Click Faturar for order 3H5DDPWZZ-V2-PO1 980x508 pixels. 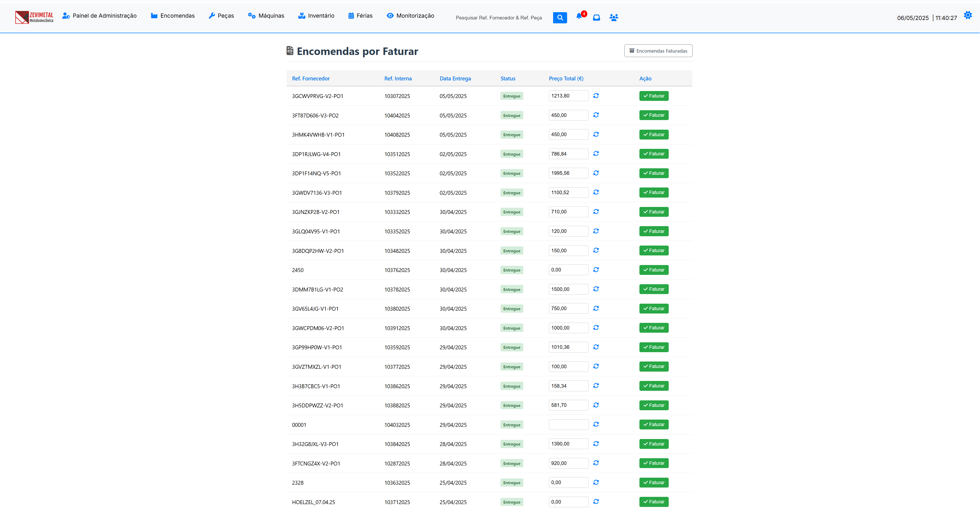point(654,405)
